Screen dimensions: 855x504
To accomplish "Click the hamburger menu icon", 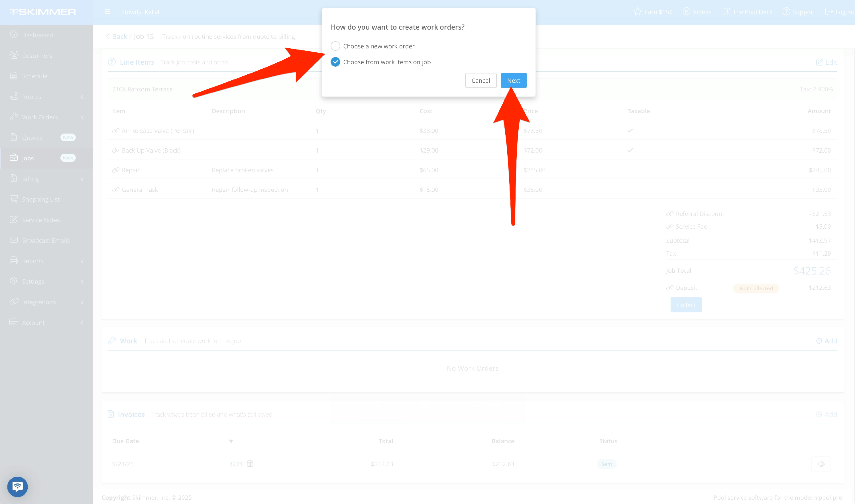I will pyautogui.click(x=107, y=12).
